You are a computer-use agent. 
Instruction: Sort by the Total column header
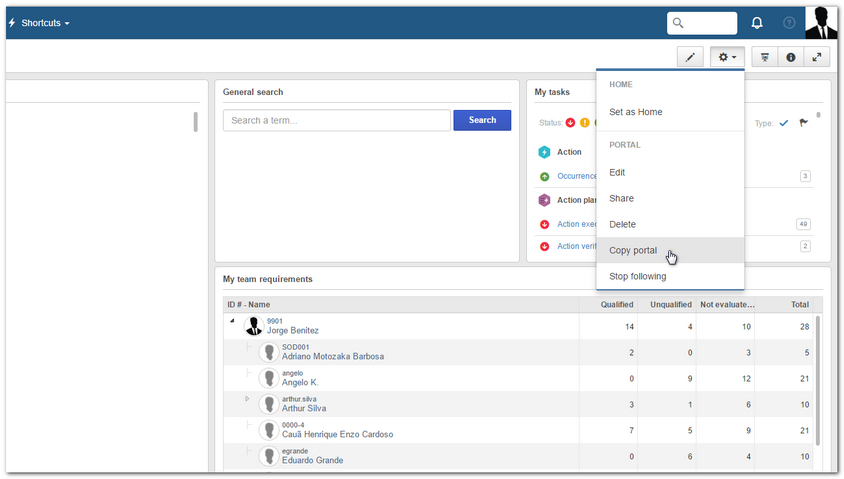click(784, 305)
